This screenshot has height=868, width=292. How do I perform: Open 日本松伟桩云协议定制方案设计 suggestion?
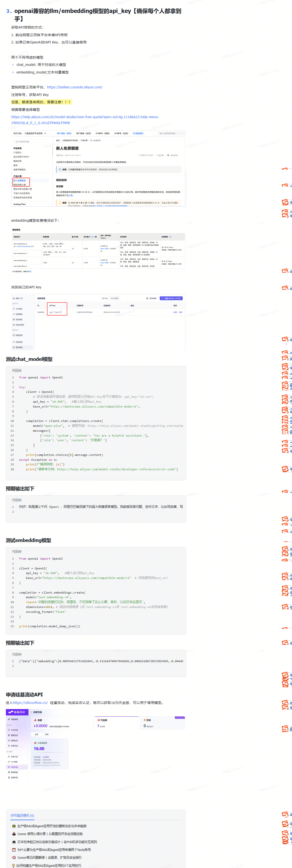pos(57,842)
